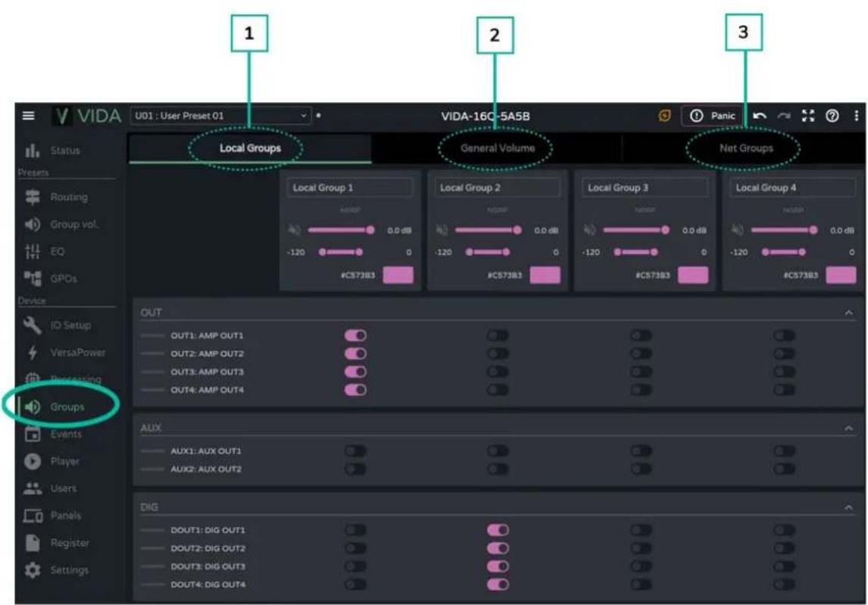The height and width of the screenshot is (605, 868).
Task: Open the Events sidebar label
Action: click(66, 434)
